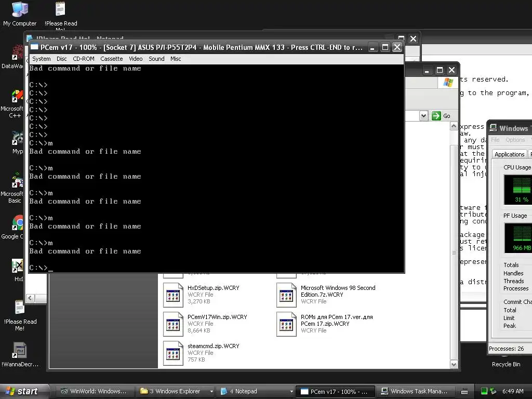Click Notepad horizontal scroll left arrow

(x=30, y=298)
